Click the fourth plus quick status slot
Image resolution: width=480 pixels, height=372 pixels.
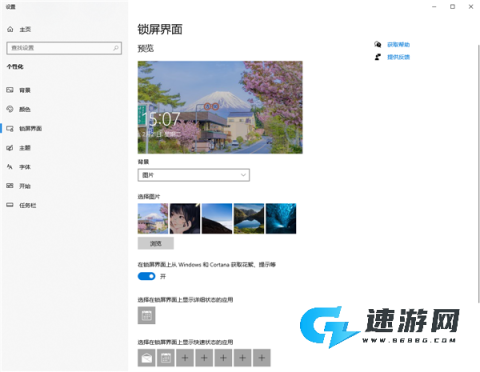coord(243,358)
